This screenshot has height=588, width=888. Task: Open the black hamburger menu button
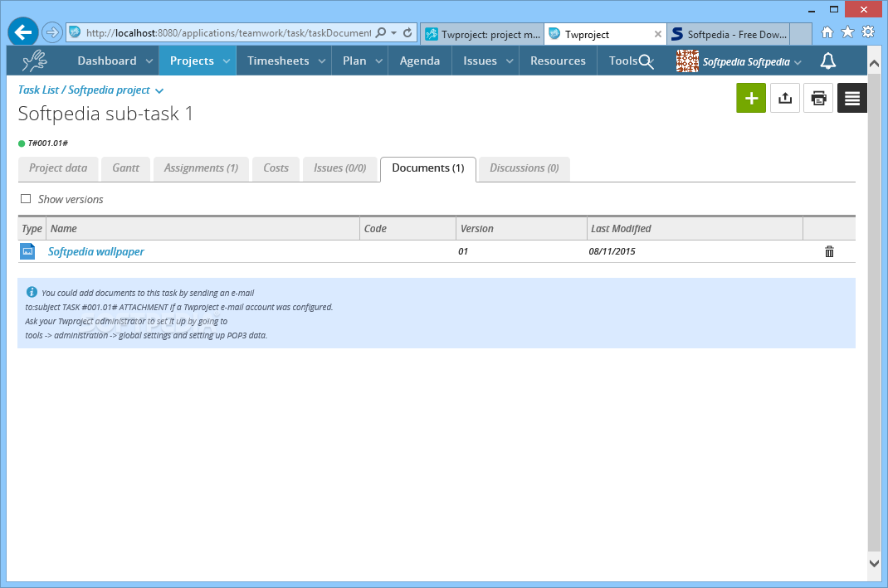(x=852, y=98)
